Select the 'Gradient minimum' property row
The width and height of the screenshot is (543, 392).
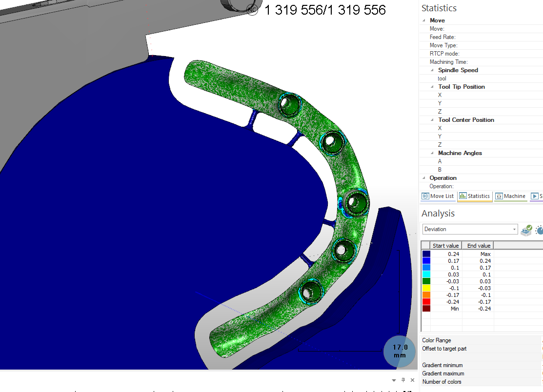tap(482, 365)
